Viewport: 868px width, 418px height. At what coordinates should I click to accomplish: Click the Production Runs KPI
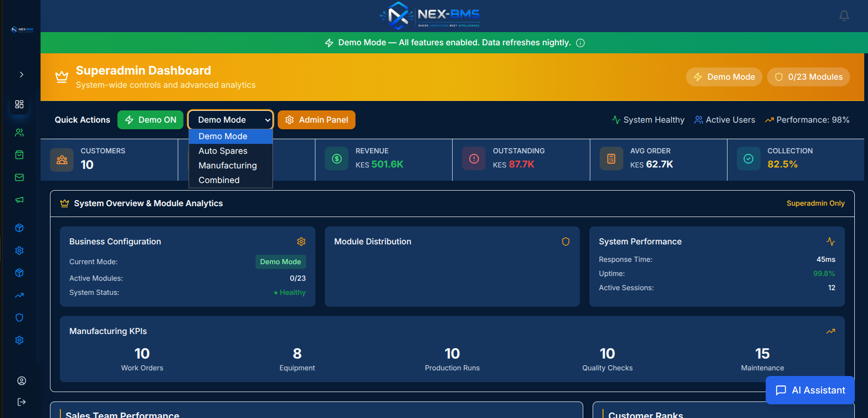pyautogui.click(x=452, y=359)
